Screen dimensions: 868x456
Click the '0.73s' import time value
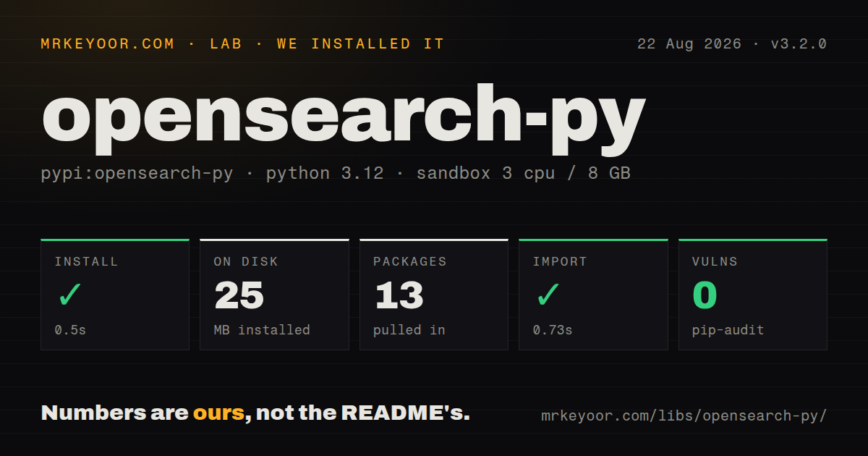553,330
